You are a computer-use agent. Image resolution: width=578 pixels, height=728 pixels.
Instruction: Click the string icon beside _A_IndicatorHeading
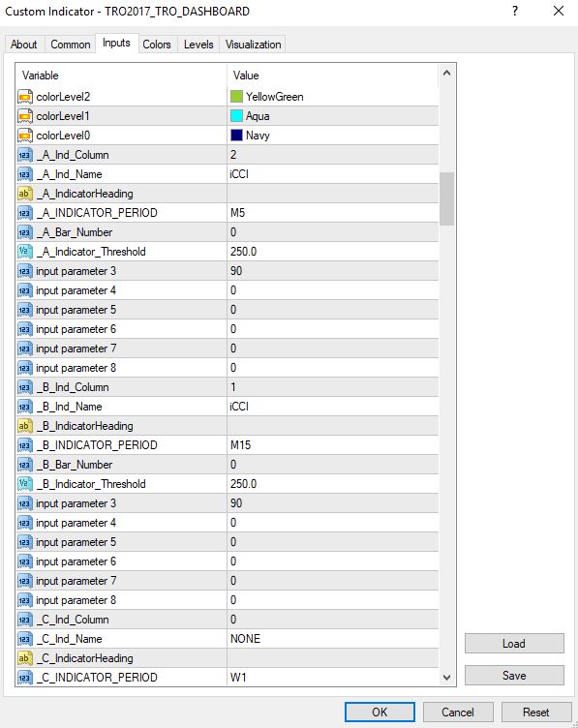click(x=25, y=194)
